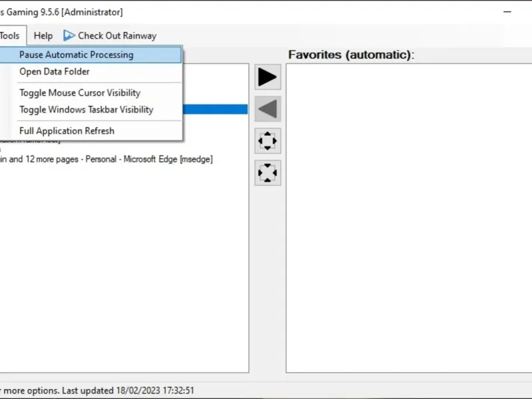
Task: Click inside the Favorites (automatic) list box
Action: 409,218
